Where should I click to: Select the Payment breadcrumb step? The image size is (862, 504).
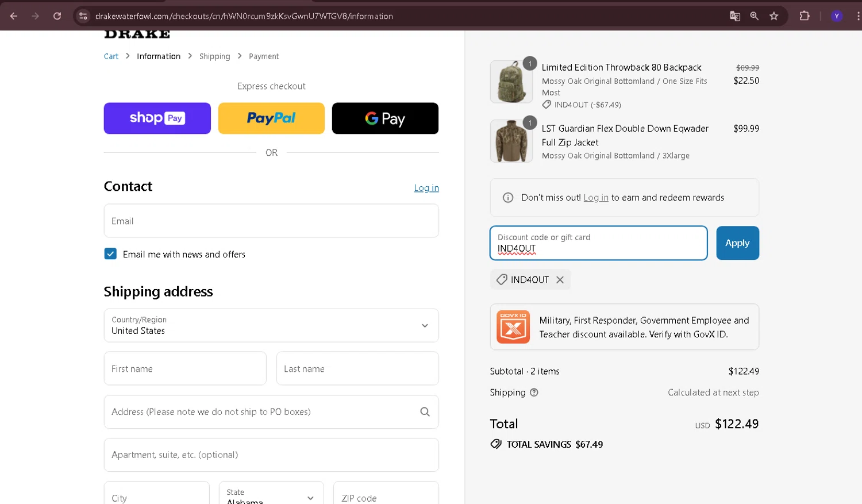[264, 56]
